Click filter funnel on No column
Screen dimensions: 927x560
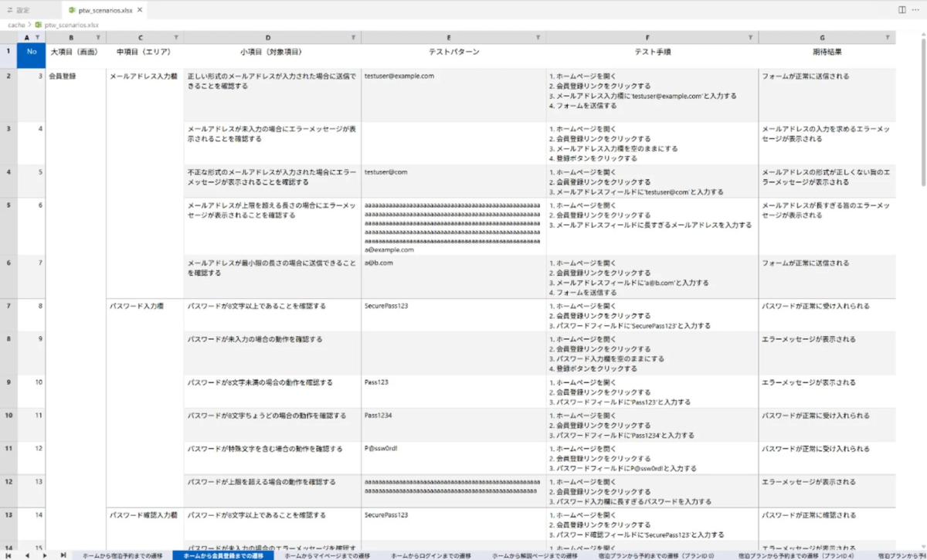[x=37, y=36]
